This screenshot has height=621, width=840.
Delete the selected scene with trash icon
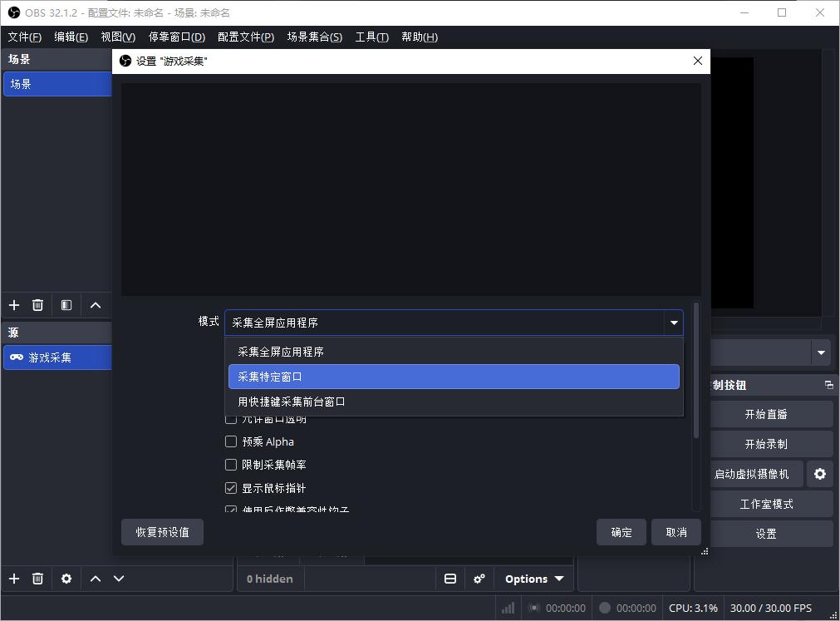37,305
